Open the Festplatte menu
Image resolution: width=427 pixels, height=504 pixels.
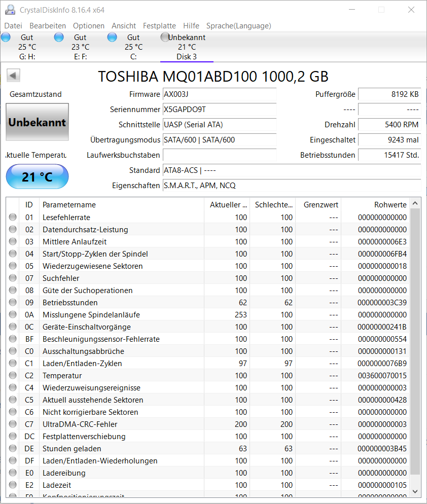tap(159, 26)
